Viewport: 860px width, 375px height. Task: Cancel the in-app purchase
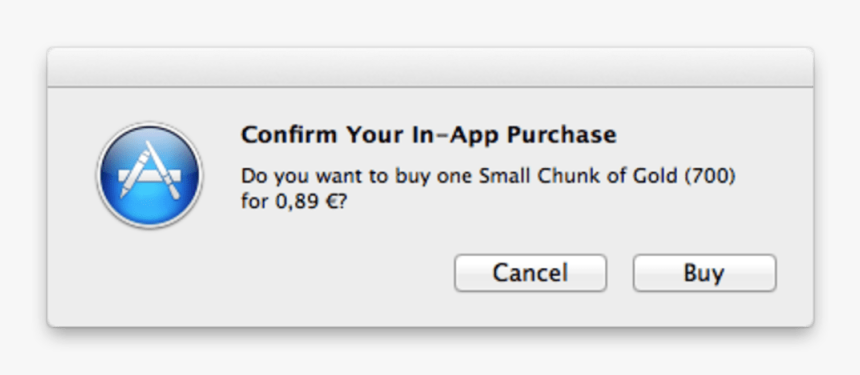530,272
